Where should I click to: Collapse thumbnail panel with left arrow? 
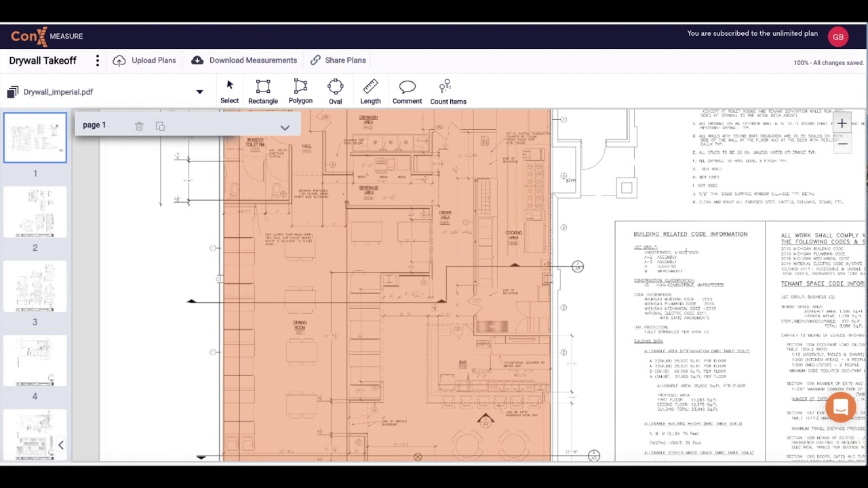pos(60,445)
